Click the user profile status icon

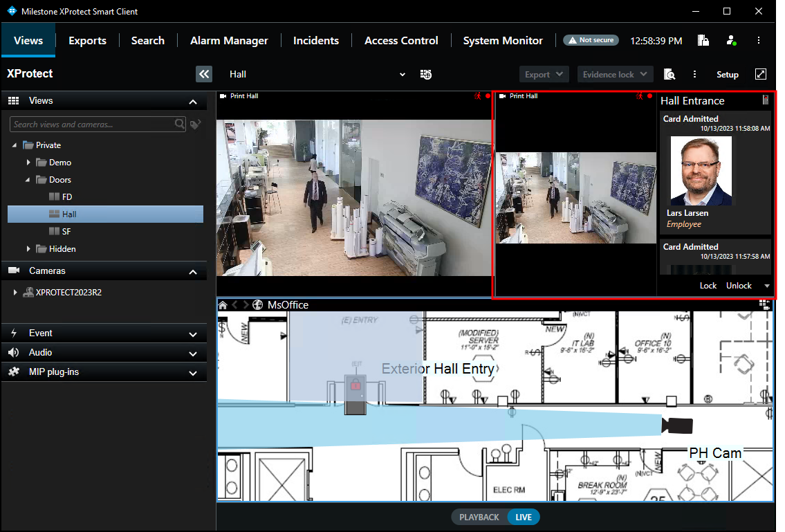(731, 40)
